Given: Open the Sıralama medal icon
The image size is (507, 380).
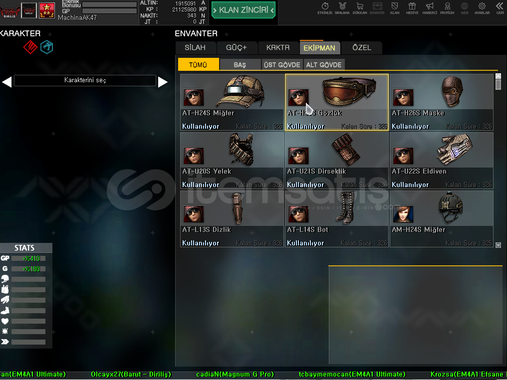Looking at the screenshot, I should click(342, 7).
